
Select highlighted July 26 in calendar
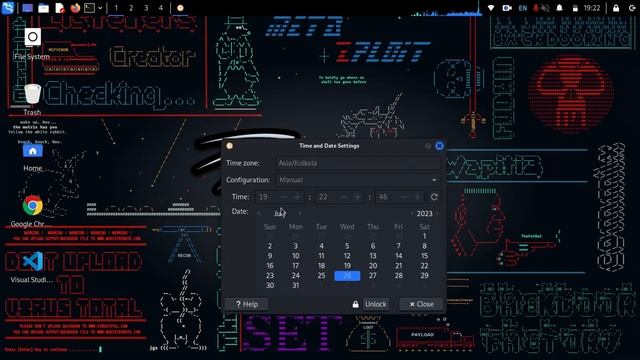coord(347,276)
